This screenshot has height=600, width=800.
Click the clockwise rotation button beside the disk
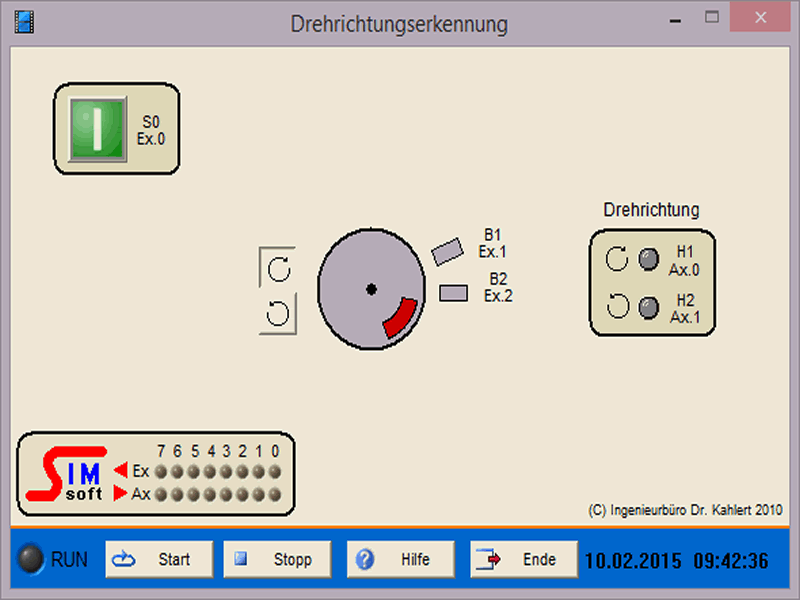[x=278, y=267]
